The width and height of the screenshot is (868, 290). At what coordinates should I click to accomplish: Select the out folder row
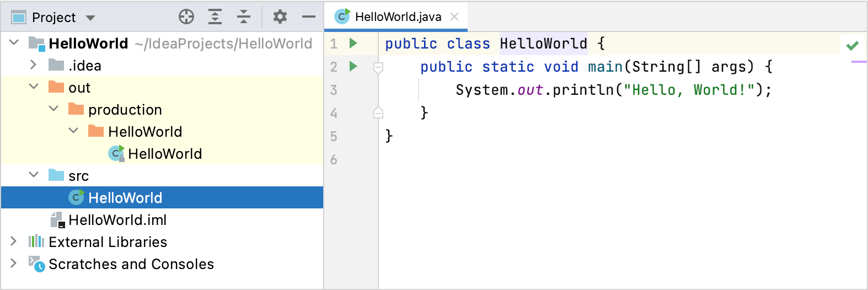162,88
